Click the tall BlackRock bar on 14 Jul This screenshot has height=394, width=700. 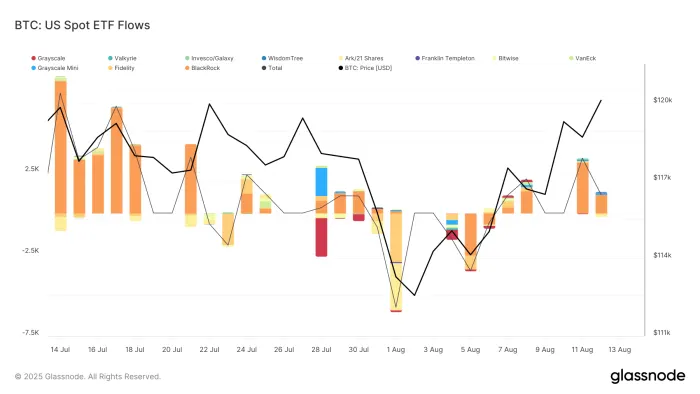pyautogui.click(x=61, y=147)
